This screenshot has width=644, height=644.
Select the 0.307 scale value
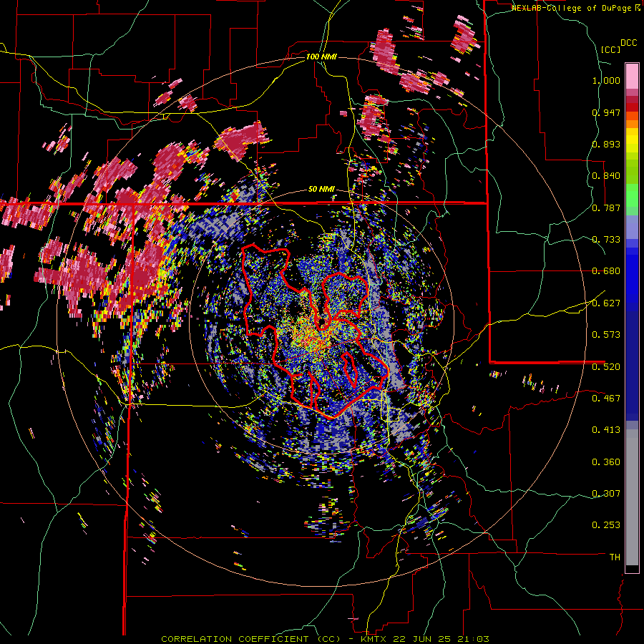pos(606,493)
